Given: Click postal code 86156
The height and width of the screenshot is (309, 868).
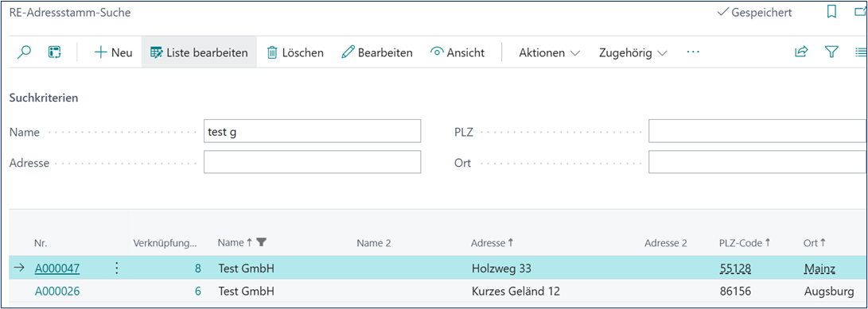Looking at the screenshot, I should (735, 291).
